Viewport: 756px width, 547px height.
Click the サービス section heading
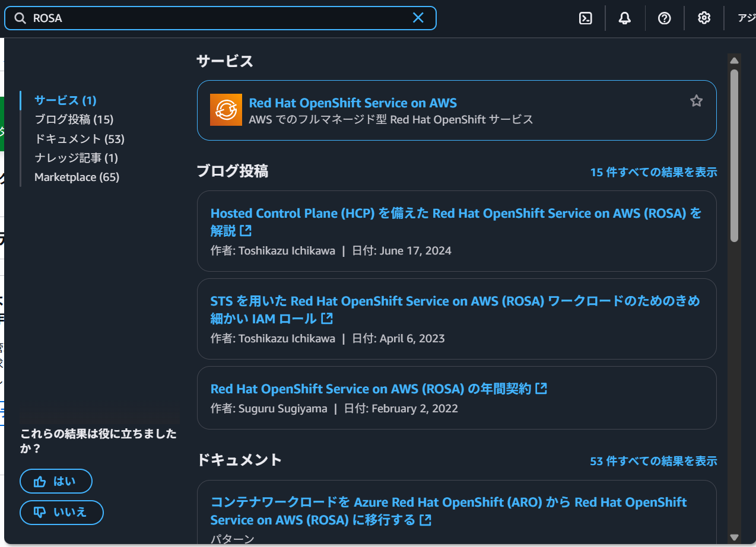point(225,61)
